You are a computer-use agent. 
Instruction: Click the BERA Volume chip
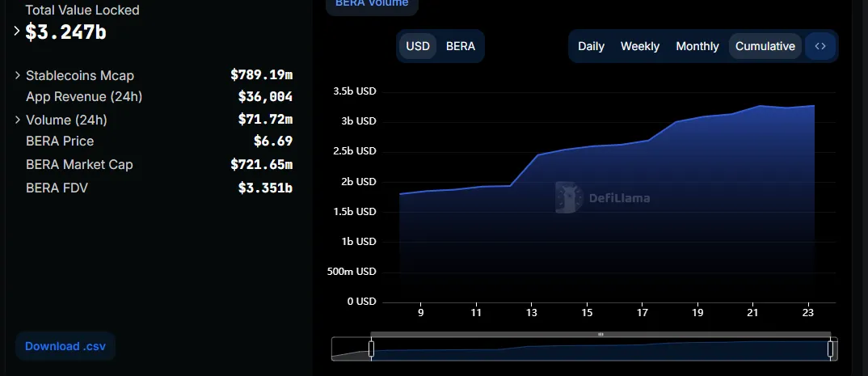[x=372, y=4]
